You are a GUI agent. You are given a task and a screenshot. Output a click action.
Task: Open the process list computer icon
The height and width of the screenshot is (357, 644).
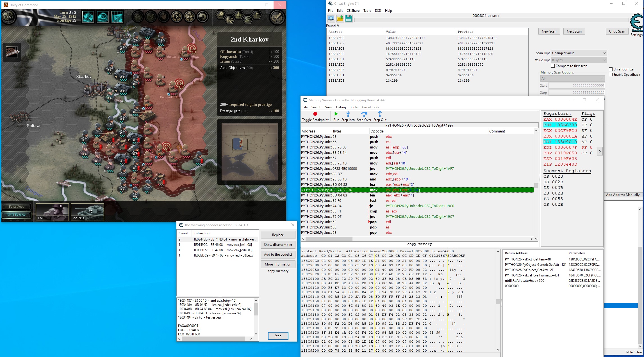(x=331, y=19)
